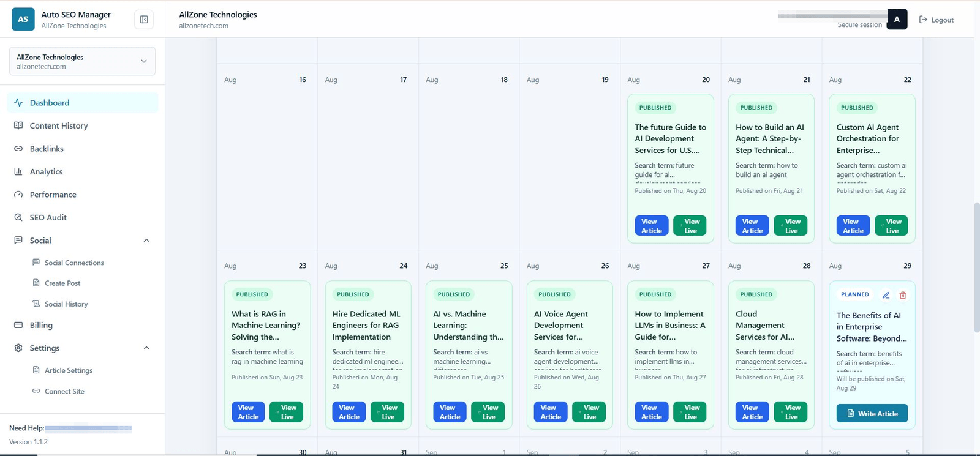
Task: Click the Aug 24 Hire Dedicated ML Engineers title
Action: click(x=366, y=325)
